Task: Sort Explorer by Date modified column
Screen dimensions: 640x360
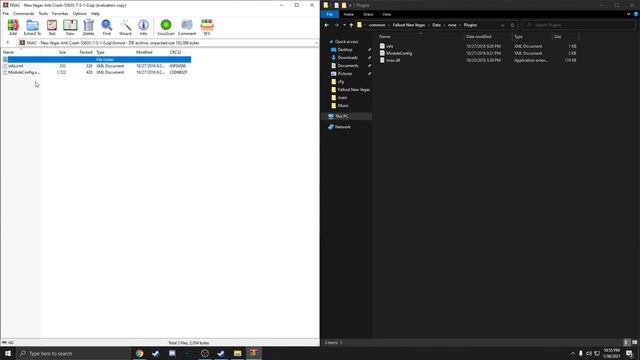Action: (478, 37)
